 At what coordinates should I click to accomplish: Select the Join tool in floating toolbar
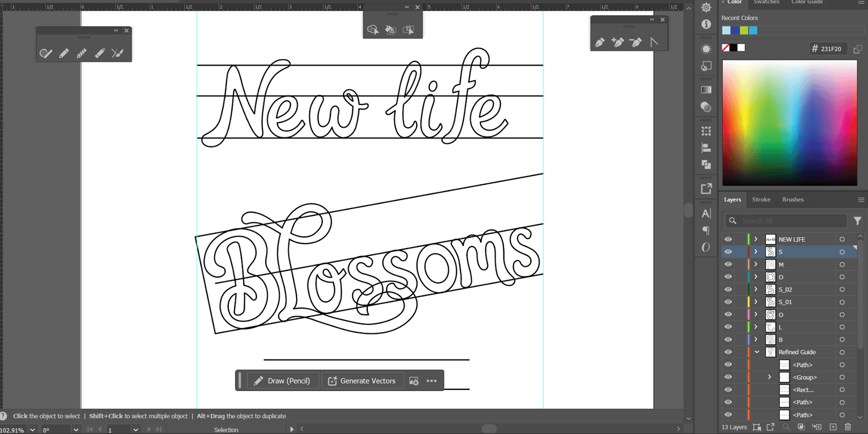(x=117, y=53)
